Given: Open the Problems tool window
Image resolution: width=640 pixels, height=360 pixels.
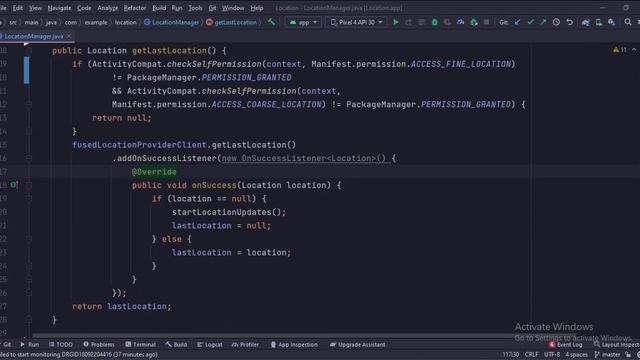Looking at the screenshot, I should pyautogui.click(x=99, y=344).
